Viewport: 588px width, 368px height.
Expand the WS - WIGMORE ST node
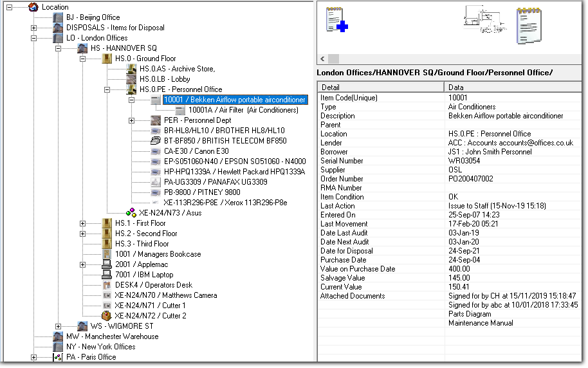coord(58,326)
